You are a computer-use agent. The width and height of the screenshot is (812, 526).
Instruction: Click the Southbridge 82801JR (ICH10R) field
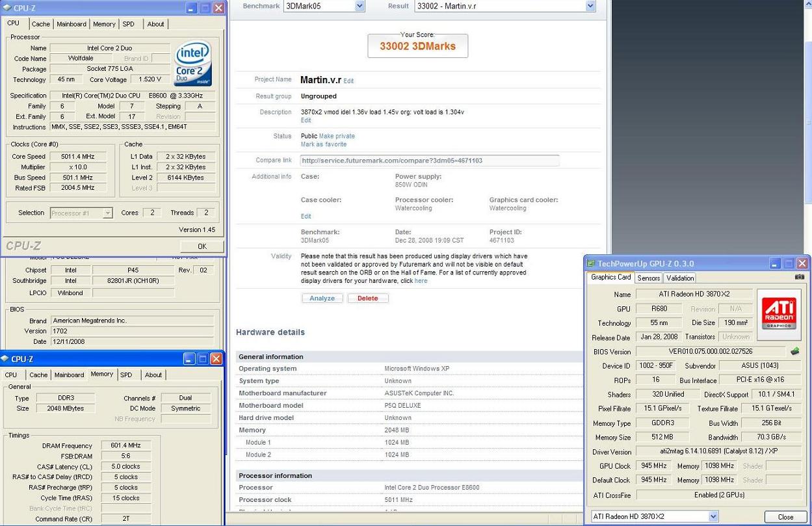pos(133,281)
